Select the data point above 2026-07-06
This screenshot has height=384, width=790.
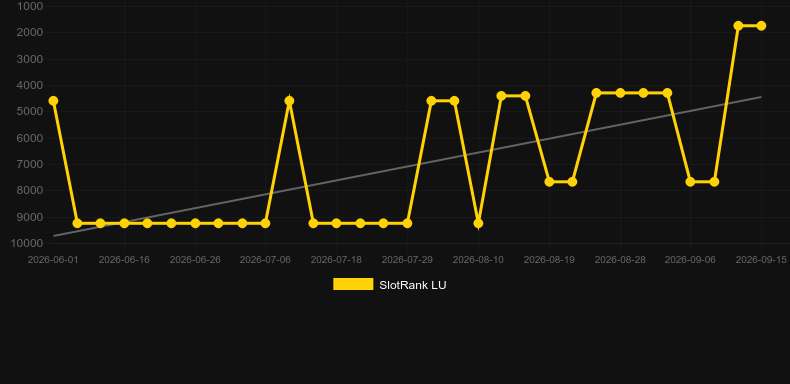[x=265, y=223]
